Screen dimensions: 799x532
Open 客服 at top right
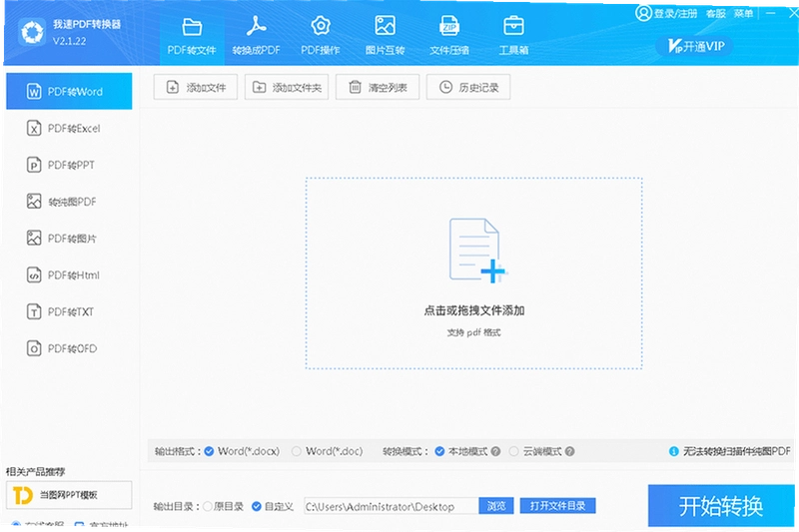click(715, 14)
